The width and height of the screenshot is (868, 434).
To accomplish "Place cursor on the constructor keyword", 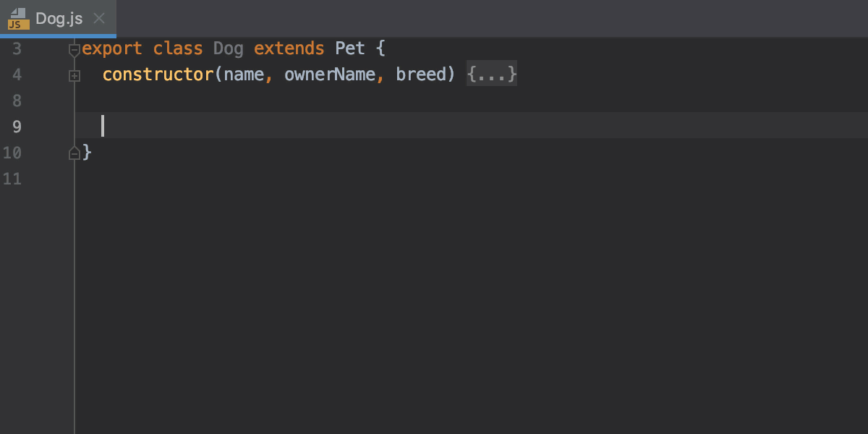I will pyautogui.click(x=158, y=74).
